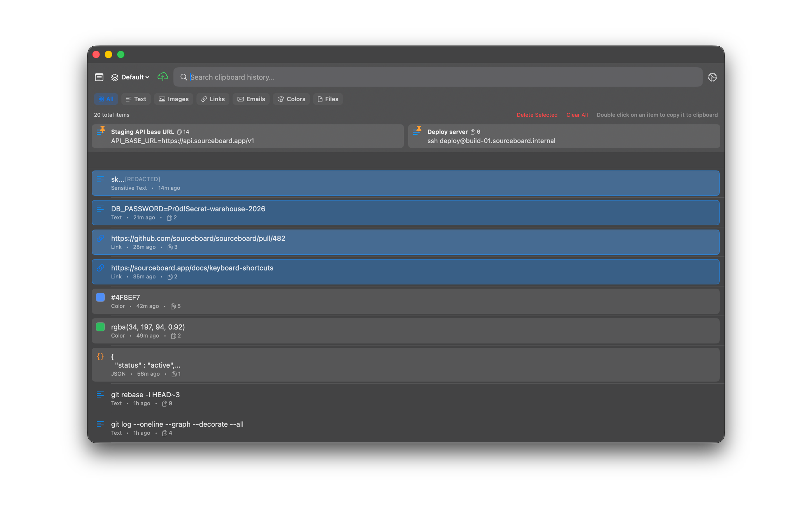Click link icon of keyboard-shortcuts entry
The image size is (812, 508).
point(100,268)
